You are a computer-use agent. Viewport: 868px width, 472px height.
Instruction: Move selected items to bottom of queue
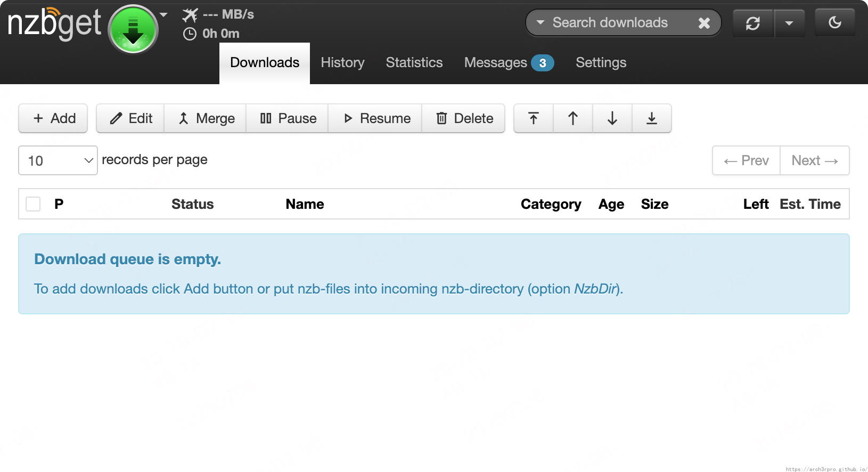point(651,118)
